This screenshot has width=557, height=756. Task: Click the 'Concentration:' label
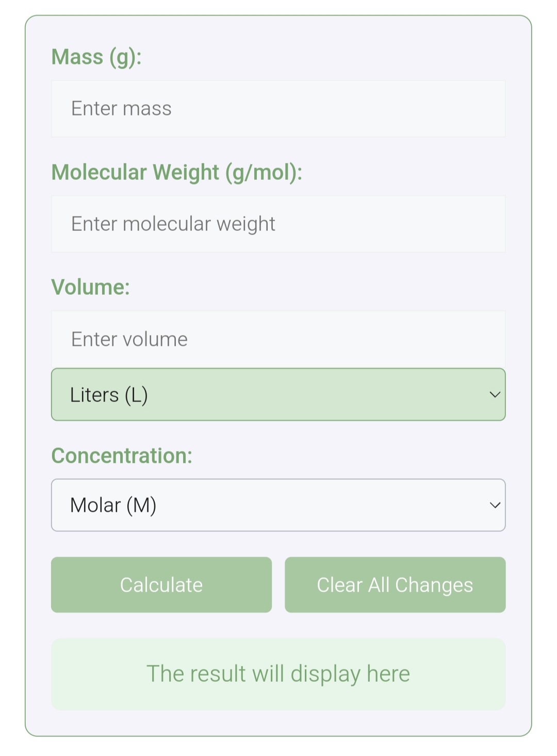point(122,456)
